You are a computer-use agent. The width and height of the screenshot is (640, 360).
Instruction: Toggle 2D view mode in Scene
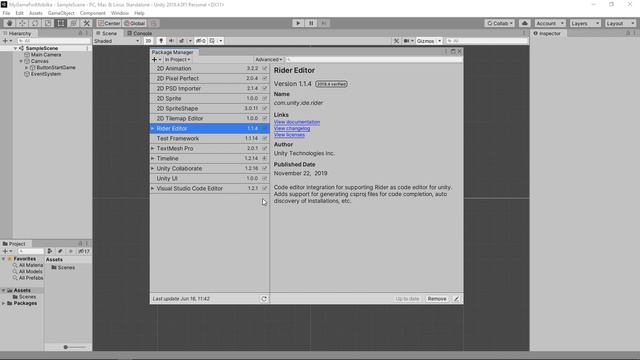click(149, 41)
